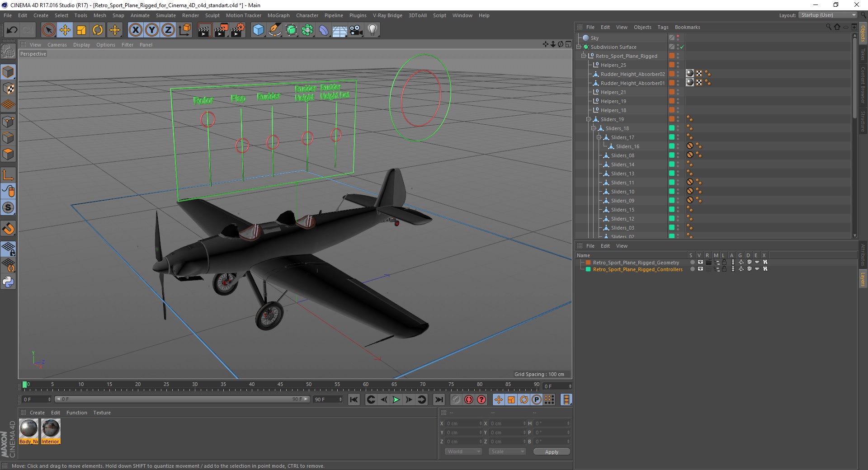Switch to Texture mode checkerboard icon
The image size is (868, 470).
pos(8,89)
